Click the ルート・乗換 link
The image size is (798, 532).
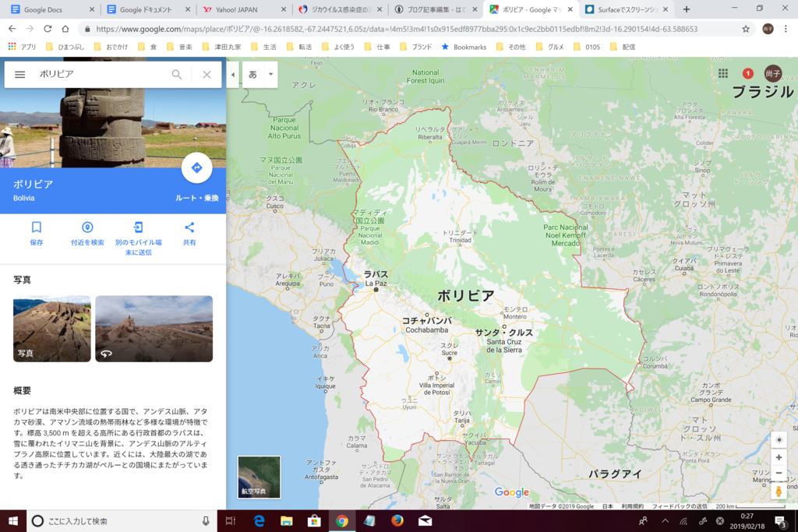coord(197,198)
